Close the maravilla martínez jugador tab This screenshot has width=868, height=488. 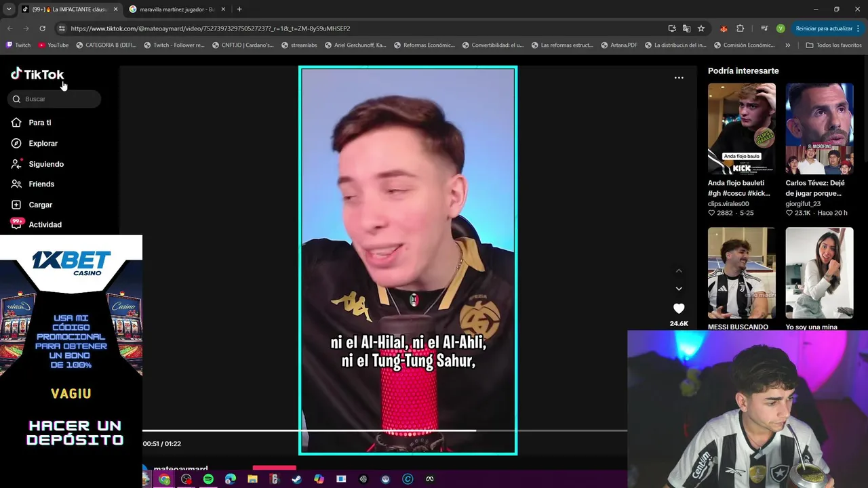pyautogui.click(x=223, y=9)
